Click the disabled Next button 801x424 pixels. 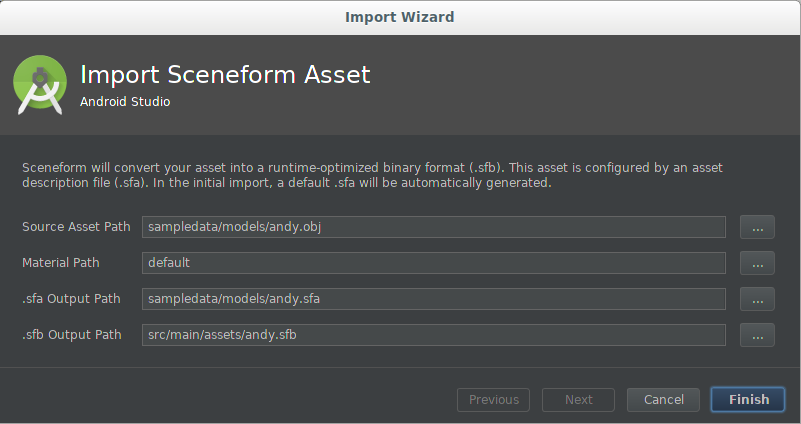pyautogui.click(x=578, y=400)
